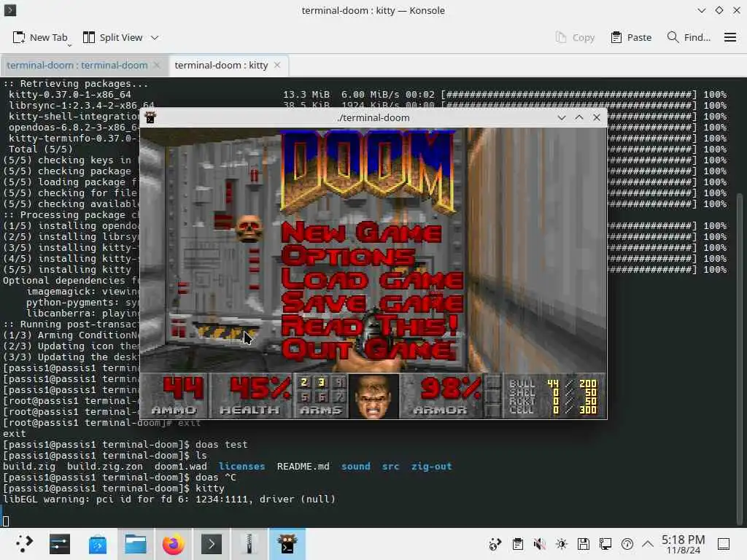Select the terminal-doom : kitty tab
Image resolution: width=747 pixels, height=560 pixels.
click(221, 65)
